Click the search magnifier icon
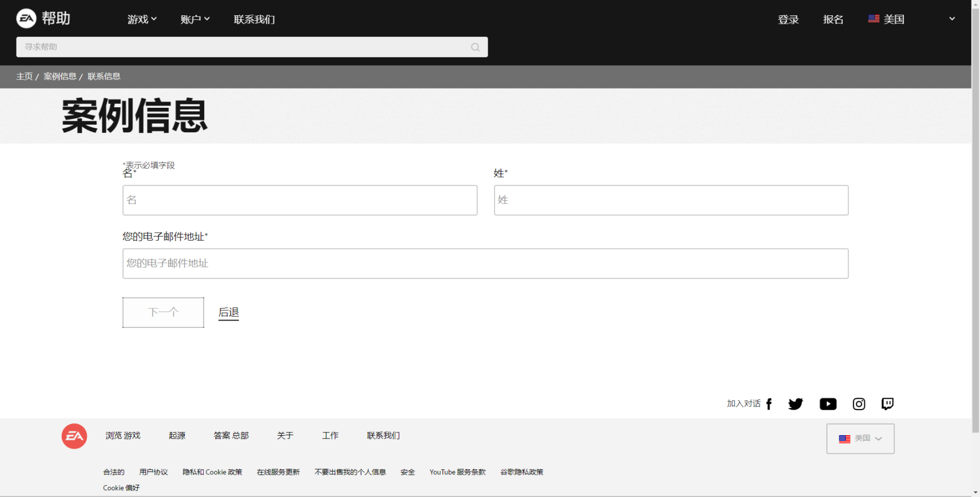 (x=475, y=47)
